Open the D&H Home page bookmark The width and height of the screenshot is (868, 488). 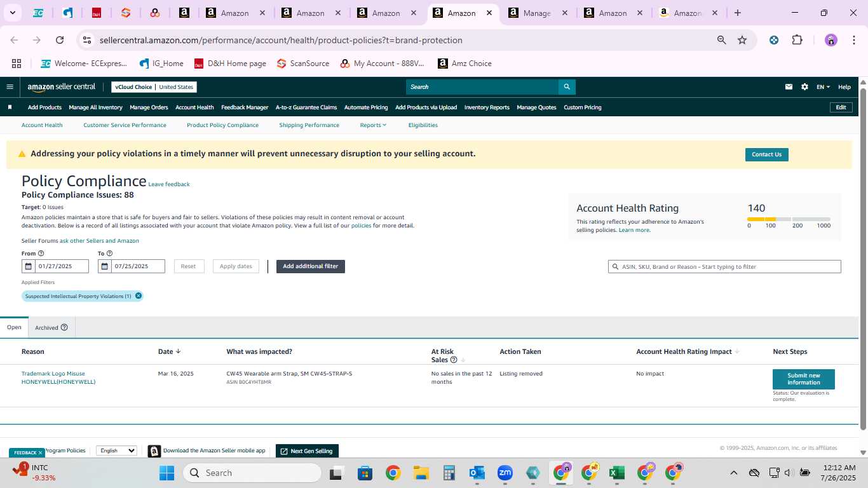(x=230, y=64)
